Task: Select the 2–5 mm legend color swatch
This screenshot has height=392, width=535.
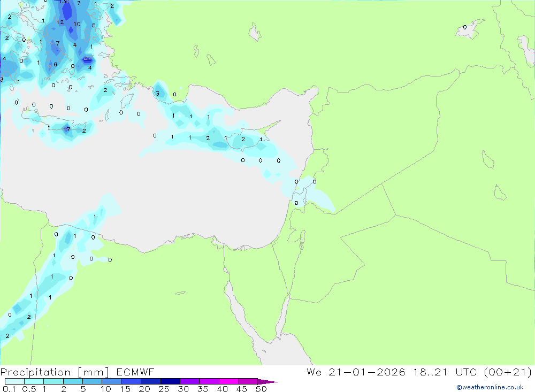Action: point(73,381)
